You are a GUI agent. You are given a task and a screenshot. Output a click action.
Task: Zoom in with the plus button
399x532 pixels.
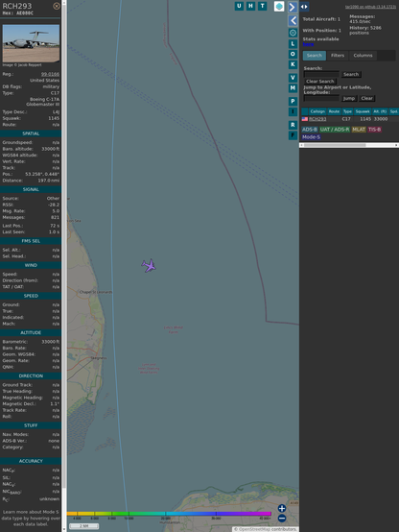(x=282, y=508)
